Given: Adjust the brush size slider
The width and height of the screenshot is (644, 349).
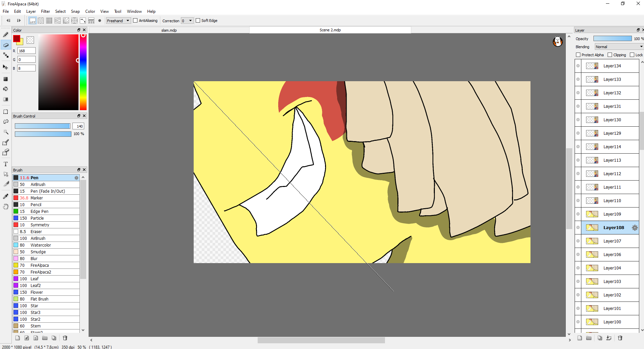Looking at the screenshot, I should tap(42, 126).
